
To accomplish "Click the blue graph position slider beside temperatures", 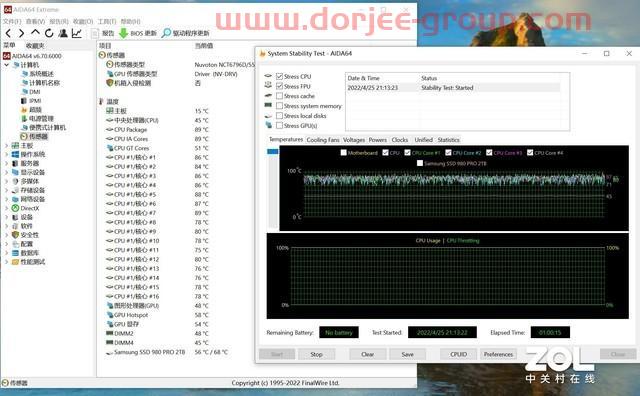I will tap(272, 151).
